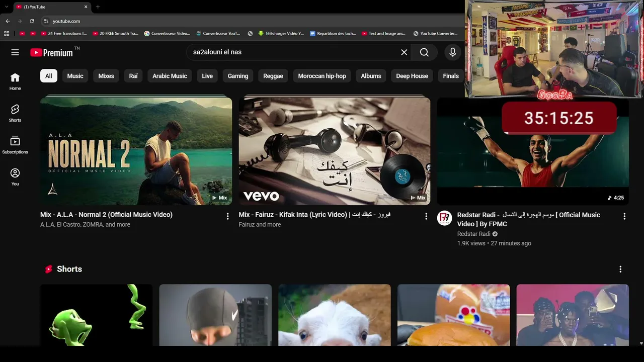Open the white goat Short
Image resolution: width=644 pixels, height=362 pixels.
(x=335, y=315)
